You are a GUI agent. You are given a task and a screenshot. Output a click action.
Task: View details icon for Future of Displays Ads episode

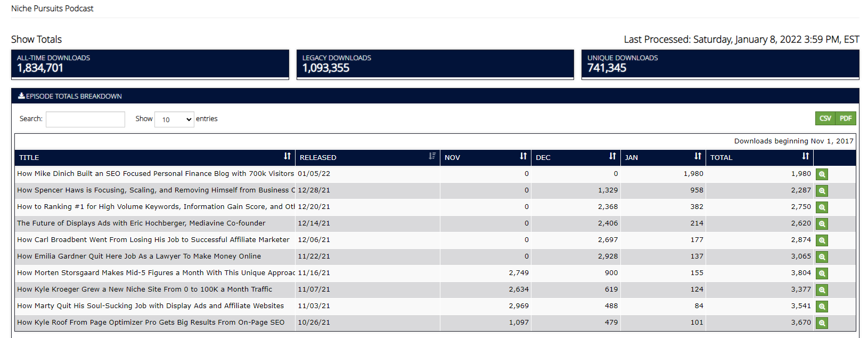click(822, 224)
